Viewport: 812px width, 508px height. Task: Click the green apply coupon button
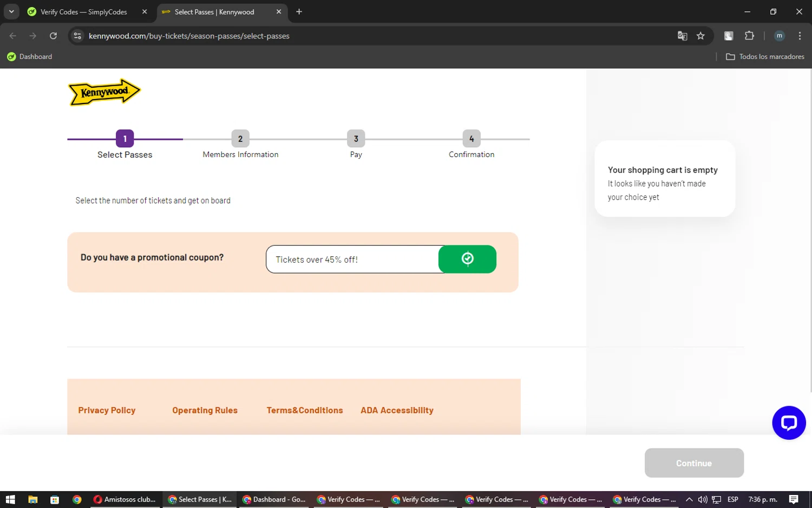click(467, 259)
